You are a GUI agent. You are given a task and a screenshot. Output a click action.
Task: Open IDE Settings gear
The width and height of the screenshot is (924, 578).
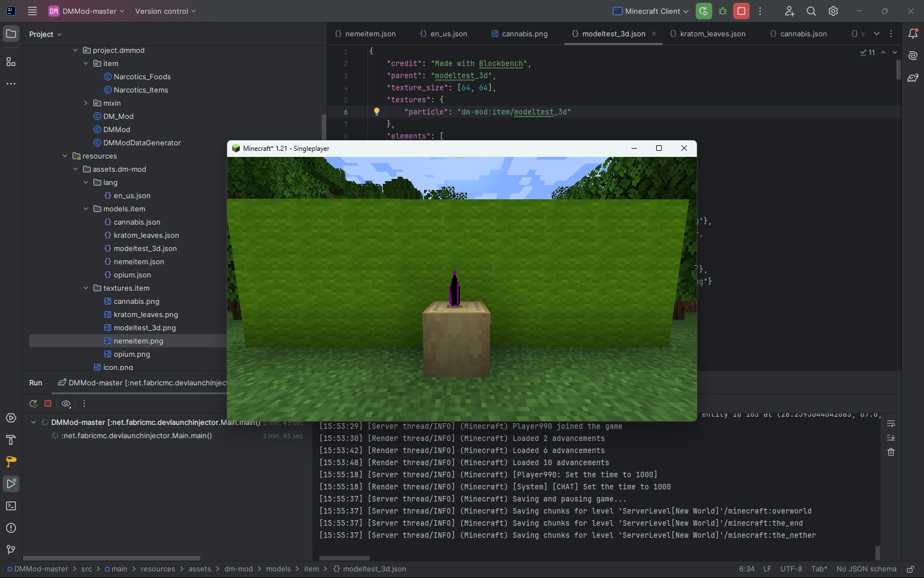pyautogui.click(x=833, y=11)
